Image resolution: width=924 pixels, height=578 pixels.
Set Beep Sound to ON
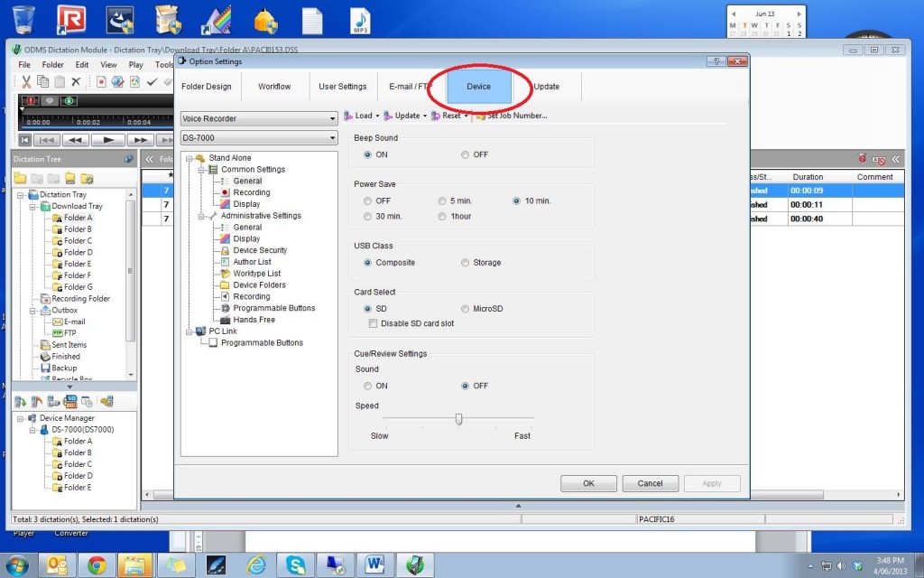[x=368, y=154]
